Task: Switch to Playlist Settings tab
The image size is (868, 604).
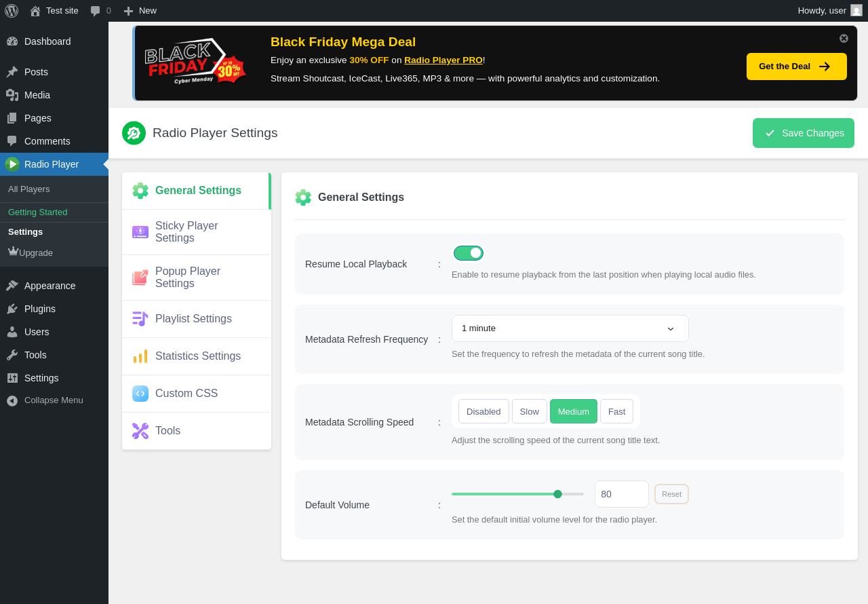Action: point(197,319)
